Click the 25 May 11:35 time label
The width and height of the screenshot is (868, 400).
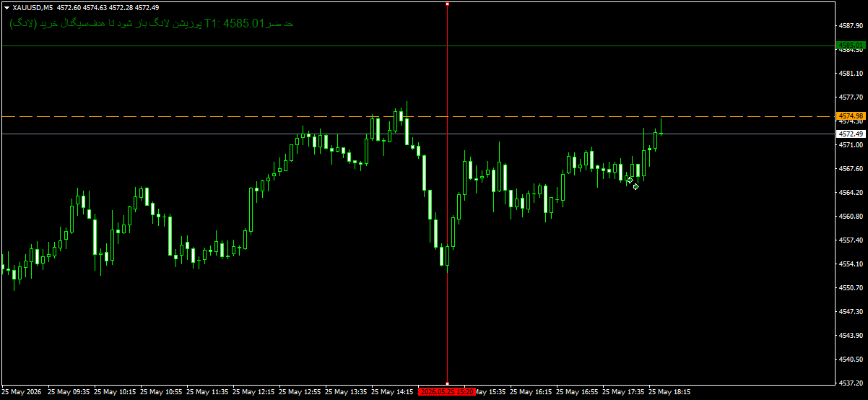[207, 392]
